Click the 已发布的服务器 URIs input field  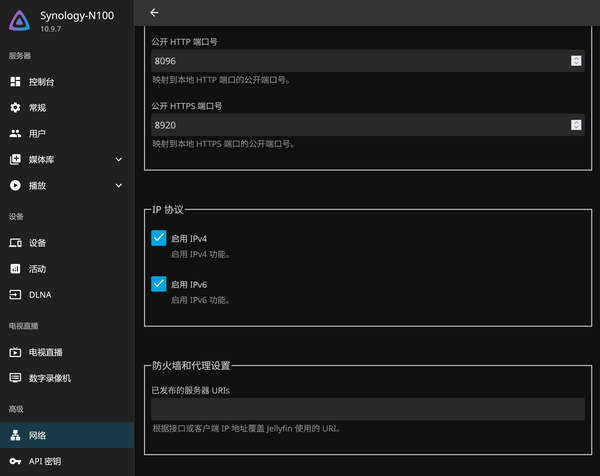click(368, 409)
